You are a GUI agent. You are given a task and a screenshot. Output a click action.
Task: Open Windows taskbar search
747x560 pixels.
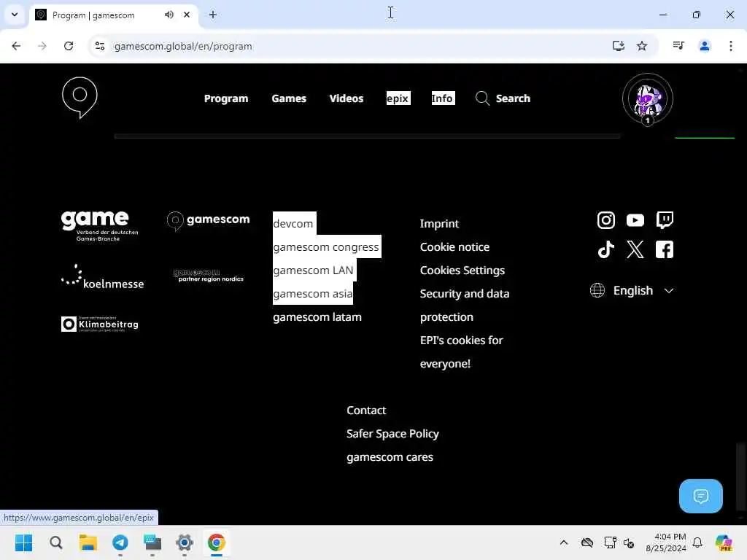(x=55, y=542)
